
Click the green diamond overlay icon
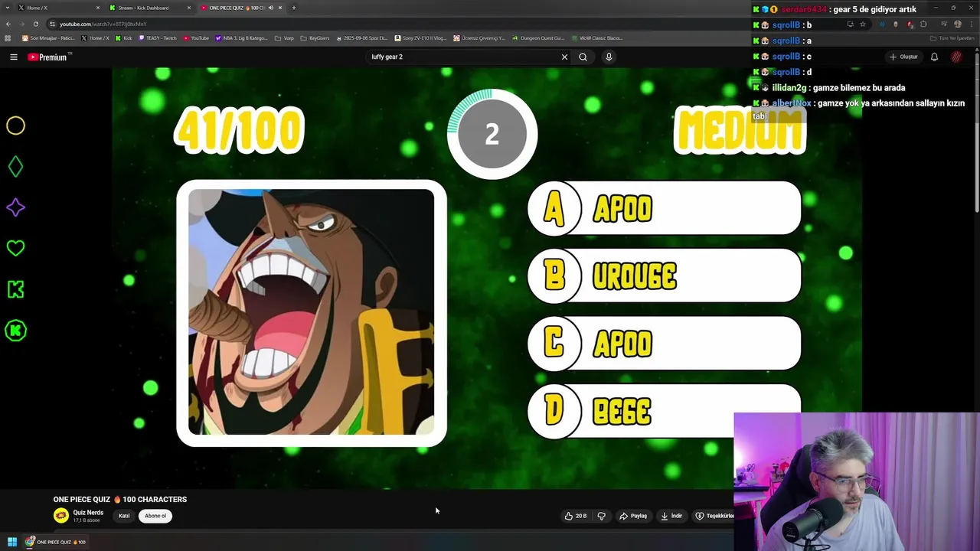(15, 166)
